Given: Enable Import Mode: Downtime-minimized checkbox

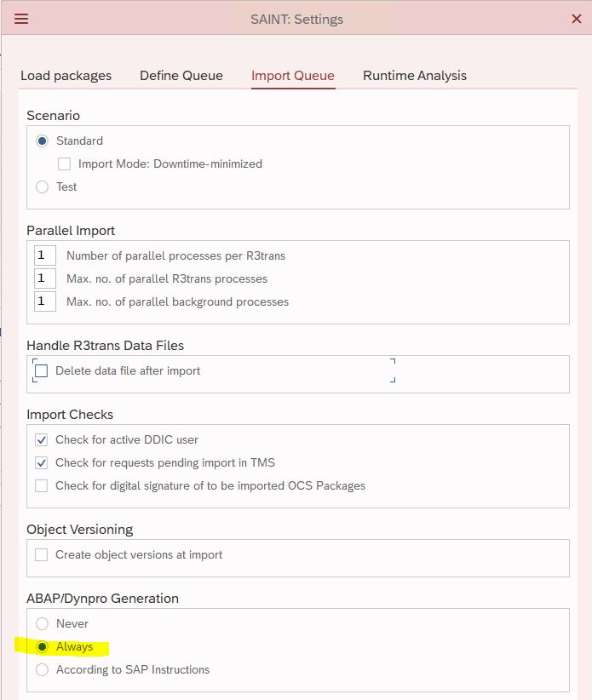Looking at the screenshot, I should click(64, 164).
